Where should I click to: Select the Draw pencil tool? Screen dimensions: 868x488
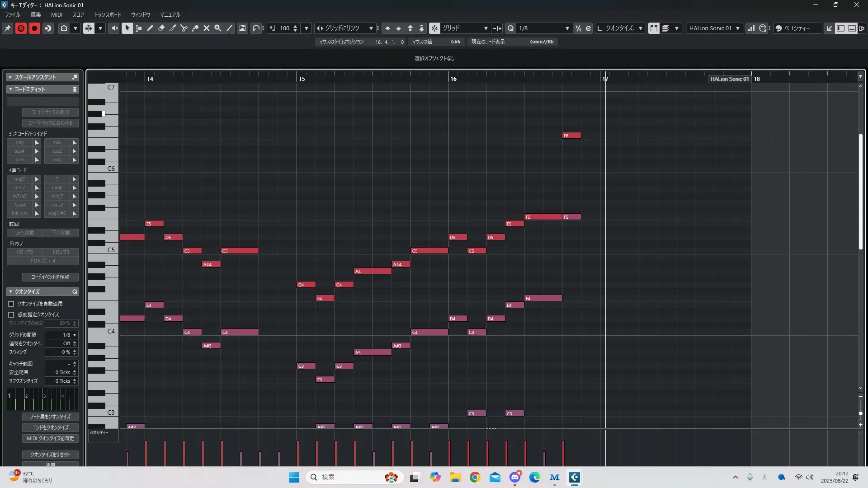click(x=150, y=28)
